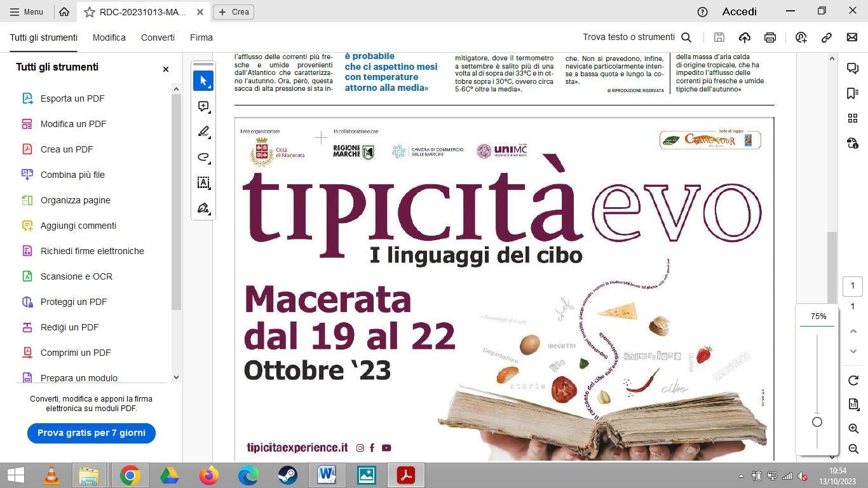Screen dimensions: 868x488
Task: Click the Save floppy-disk icon
Action: click(x=719, y=37)
